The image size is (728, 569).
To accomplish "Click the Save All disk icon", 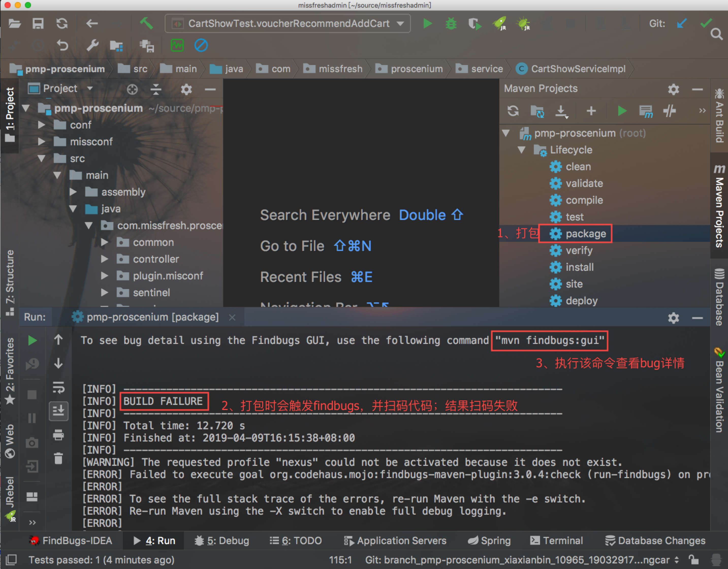I will click(x=38, y=24).
